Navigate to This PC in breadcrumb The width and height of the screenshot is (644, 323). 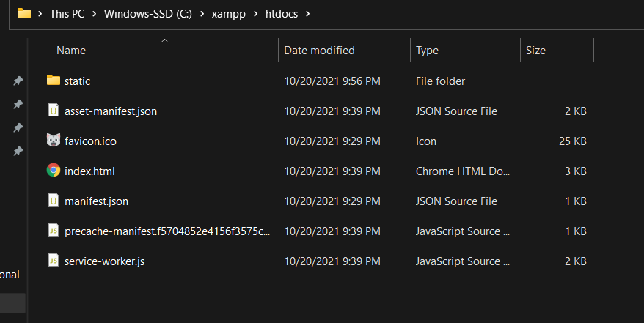coord(67,14)
